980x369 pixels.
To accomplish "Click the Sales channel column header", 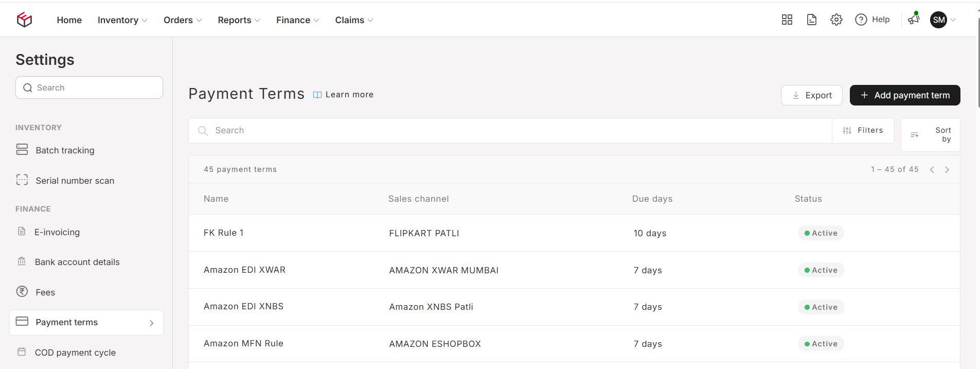I will coord(419,199).
